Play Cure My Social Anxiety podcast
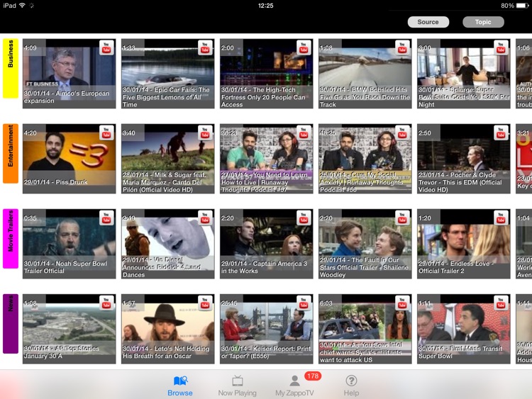Viewport: 532px width, 399px height. (365, 159)
